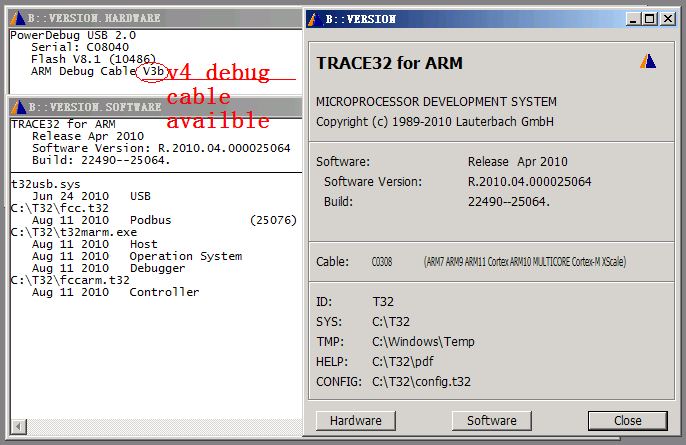Click 'MICROPROCESSOR DEVELOPMENT SYSTEM' text

436,102
